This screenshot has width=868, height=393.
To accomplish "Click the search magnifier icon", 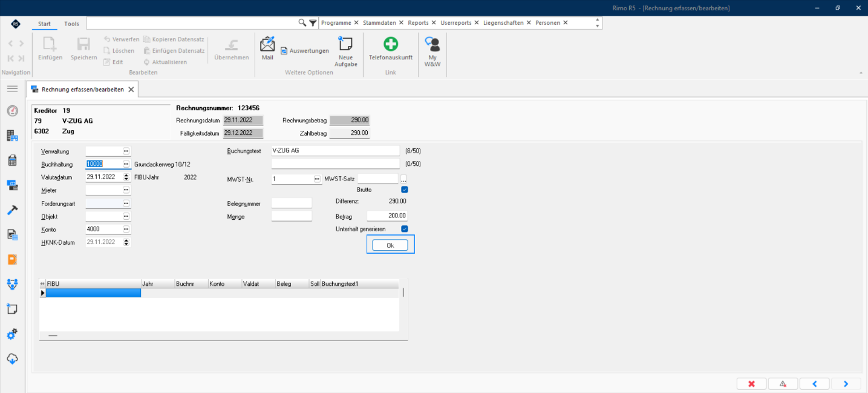I will click(302, 22).
